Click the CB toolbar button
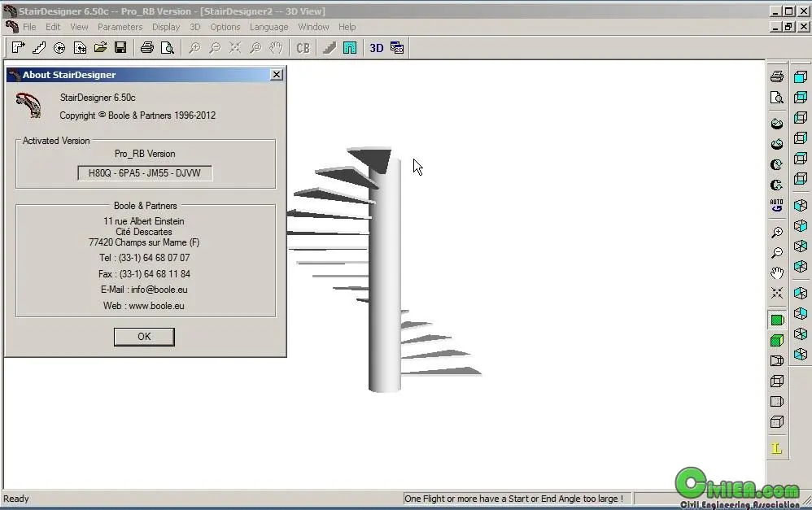 (x=303, y=48)
